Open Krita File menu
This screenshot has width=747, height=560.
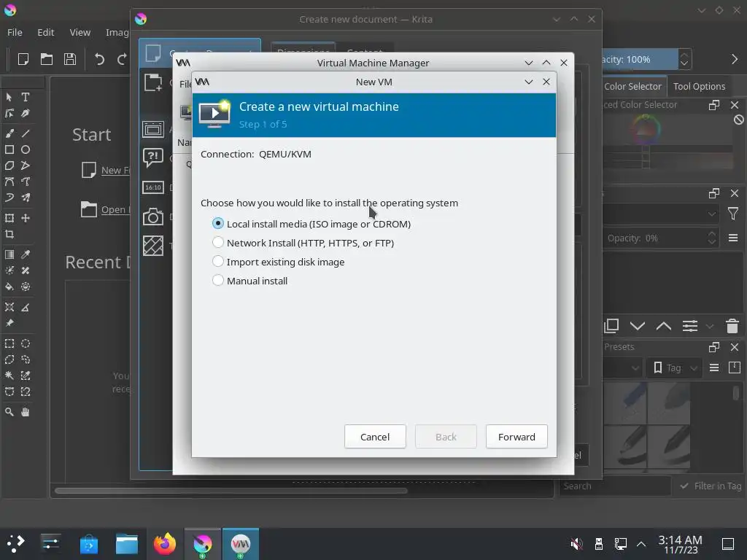click(15, 32)
